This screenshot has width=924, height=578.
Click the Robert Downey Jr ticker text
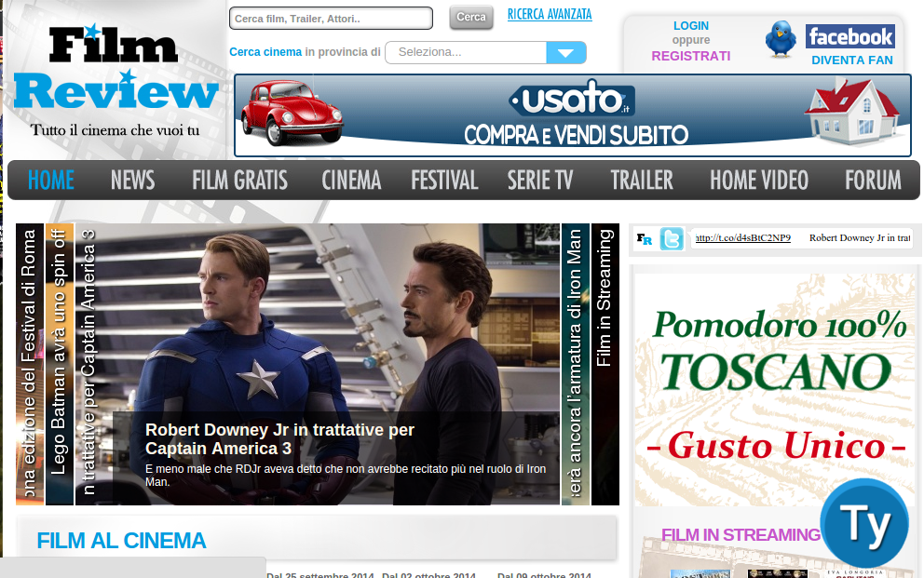point(860,237)
